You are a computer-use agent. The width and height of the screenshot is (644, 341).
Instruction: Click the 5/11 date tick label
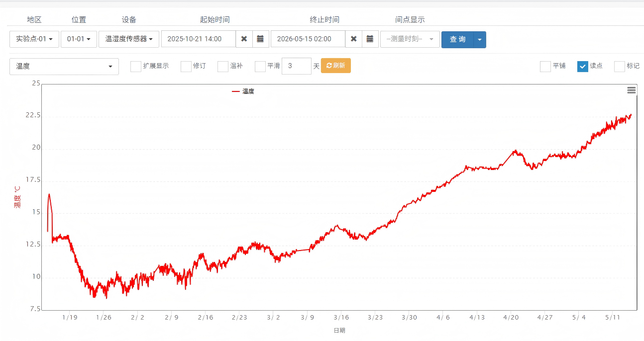point(613,318)
